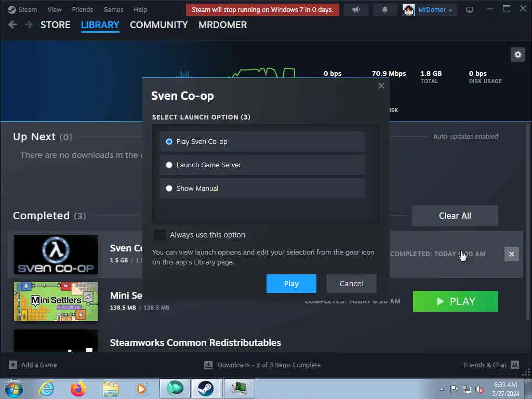Viewport: 532px width, 399px height.
Task: Open Downloads - 3 of 3 Items Complete
Action: [x=269, y=365]
